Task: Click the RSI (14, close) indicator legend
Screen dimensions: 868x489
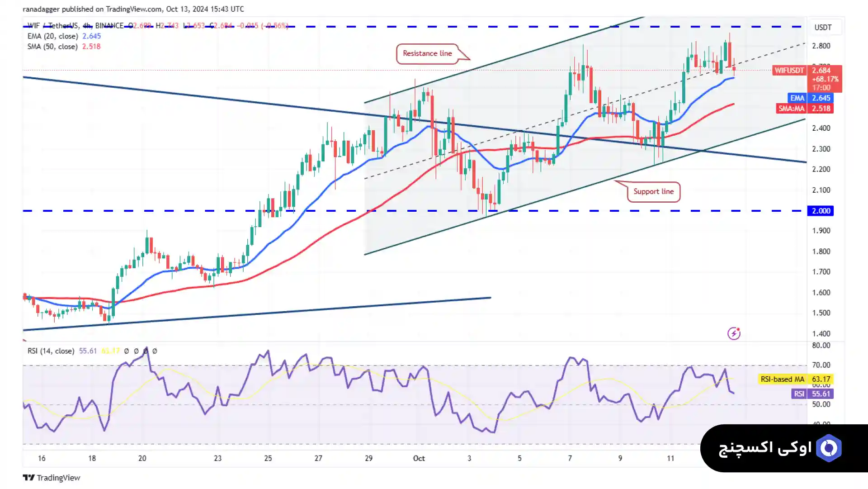Action: [51, 351]
